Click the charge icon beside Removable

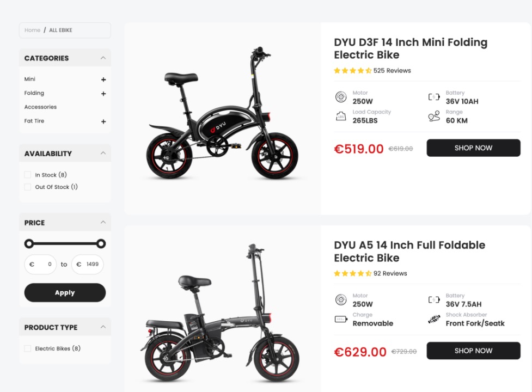click(340, 319)
